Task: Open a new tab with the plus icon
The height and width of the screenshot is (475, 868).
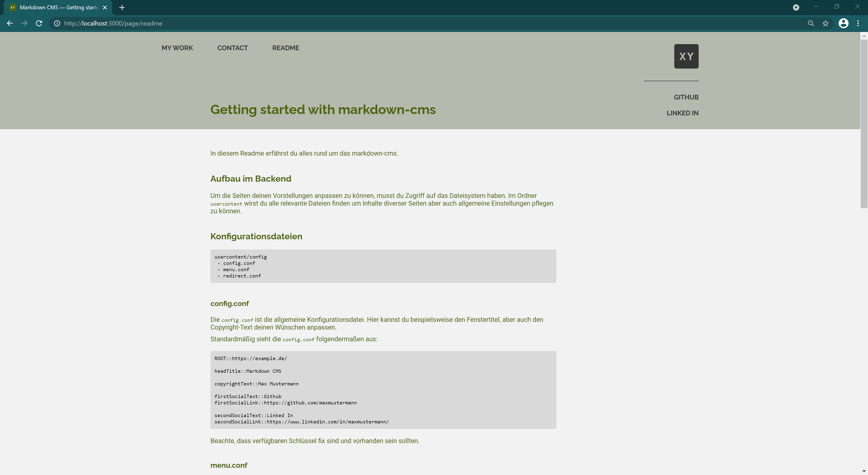Action: coord(122,7)
